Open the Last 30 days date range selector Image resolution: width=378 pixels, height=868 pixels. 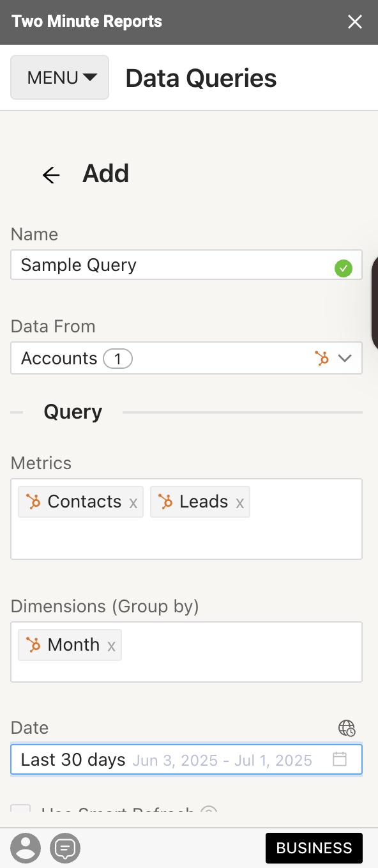pyautogui.click(x=186, y=759)
